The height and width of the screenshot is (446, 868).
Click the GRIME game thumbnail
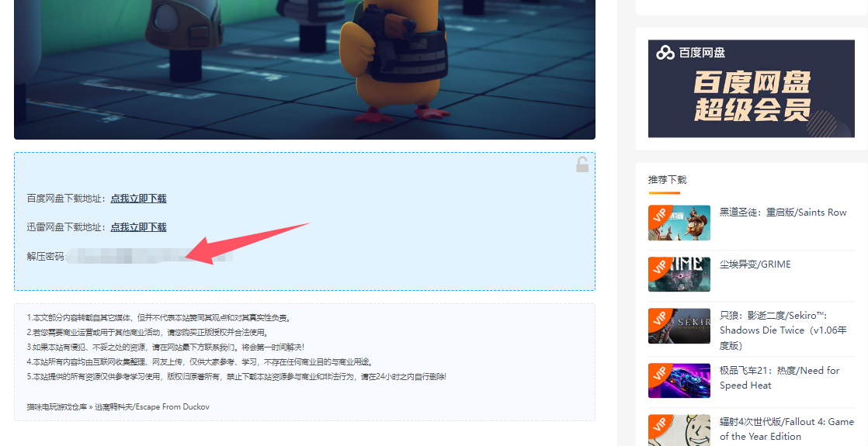pos(679,275)
